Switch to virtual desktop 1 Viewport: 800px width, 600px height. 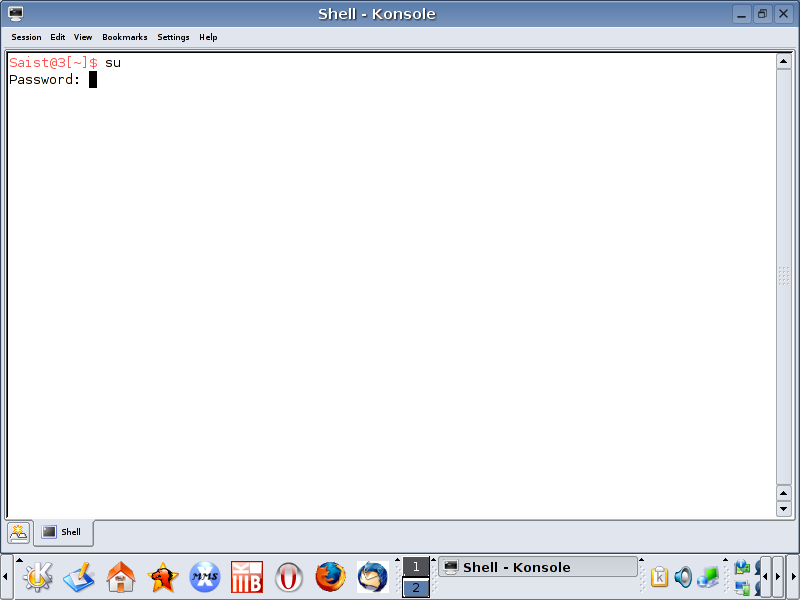pos(416,567)
